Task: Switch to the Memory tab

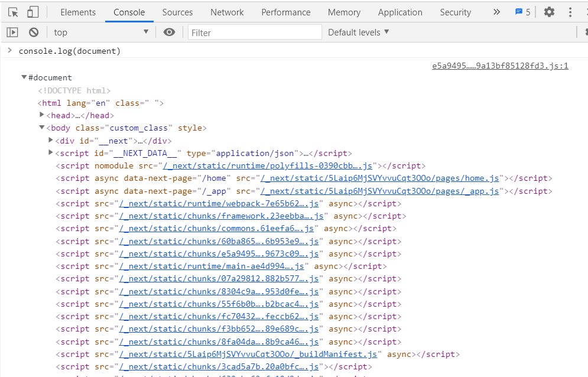Action: coord(344,12)
